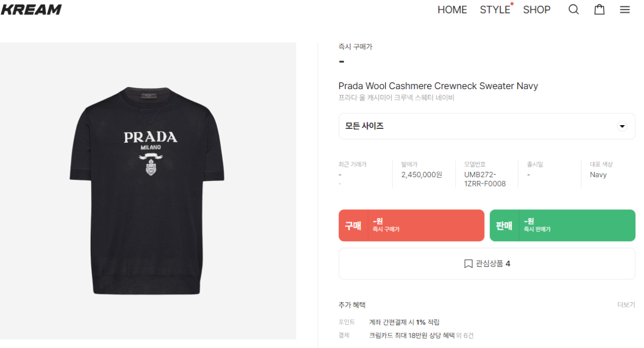Open the hamburger menu icon

625,10
